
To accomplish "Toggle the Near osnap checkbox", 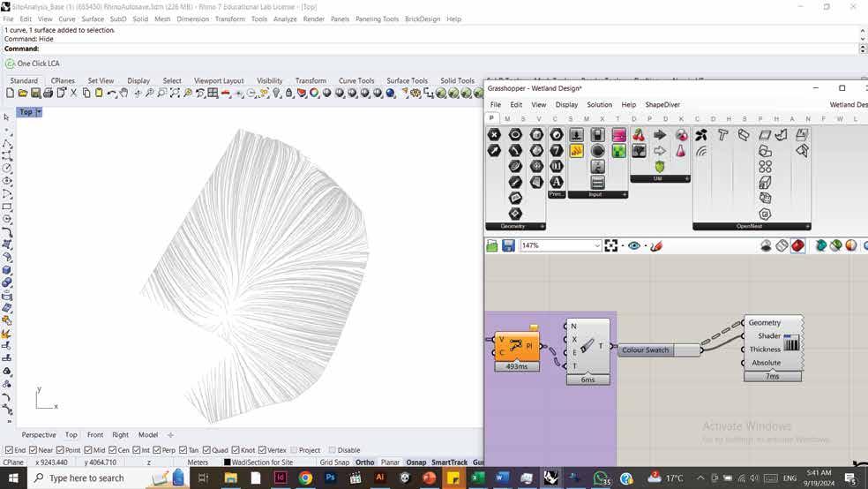I will [x=34, y=450].
